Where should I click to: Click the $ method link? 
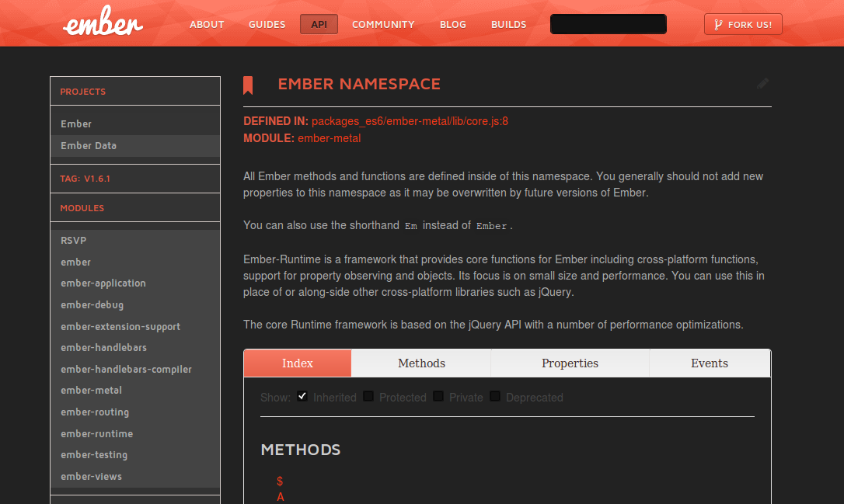coord(280,481)
